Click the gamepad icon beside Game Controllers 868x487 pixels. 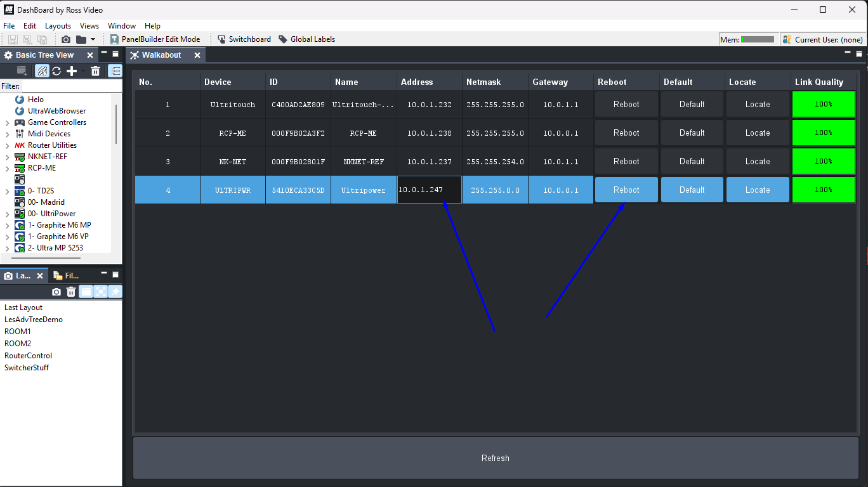point(20,122)
